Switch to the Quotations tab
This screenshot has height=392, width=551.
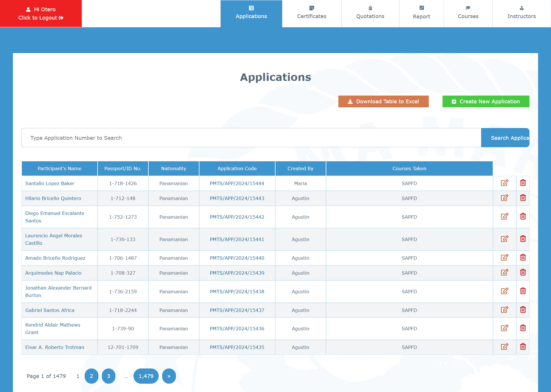click(370, 13)
